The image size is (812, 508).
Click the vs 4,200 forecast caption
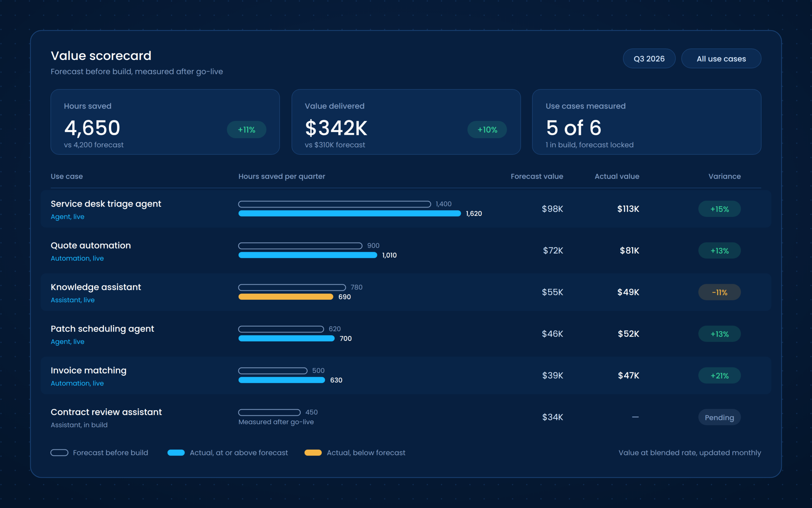[x=94, y=145]
